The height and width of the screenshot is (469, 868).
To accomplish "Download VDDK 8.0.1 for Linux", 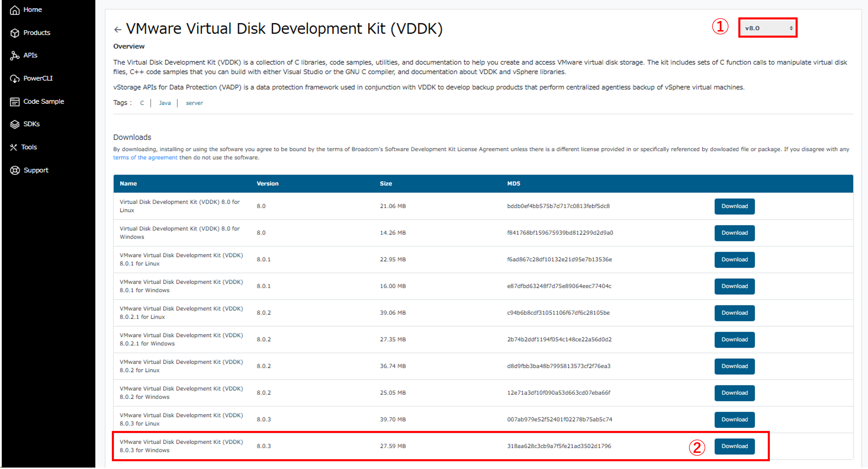I will coord(734,259).
